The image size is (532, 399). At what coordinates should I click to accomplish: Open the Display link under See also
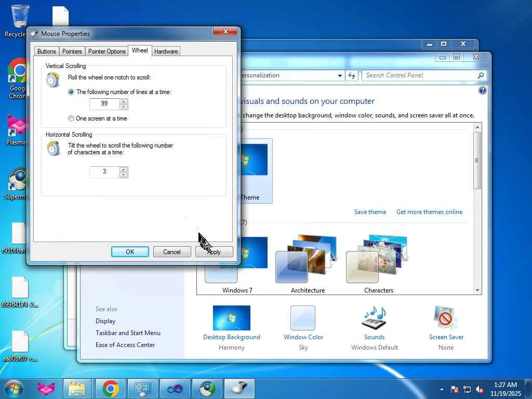click(x=105, y=321)
